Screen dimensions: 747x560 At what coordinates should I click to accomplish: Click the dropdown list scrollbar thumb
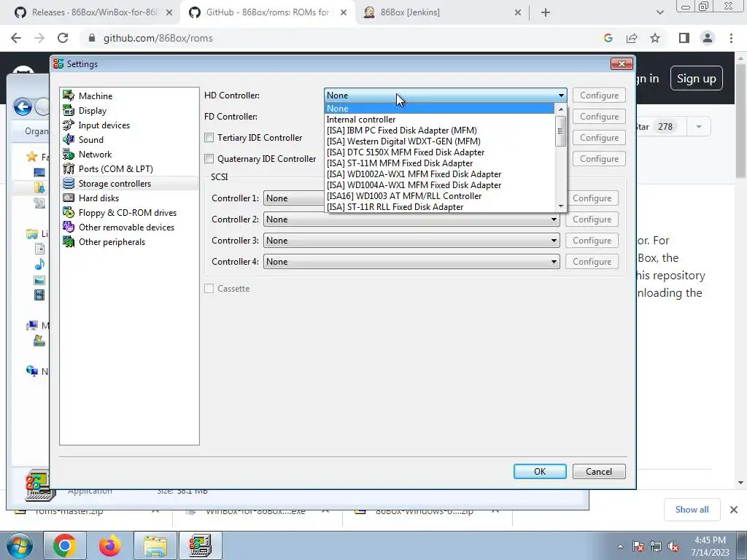(x=561, y=131)
